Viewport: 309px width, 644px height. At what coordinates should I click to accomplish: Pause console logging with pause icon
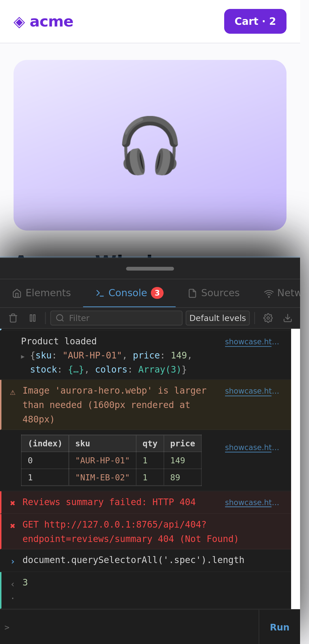[33, 318]
